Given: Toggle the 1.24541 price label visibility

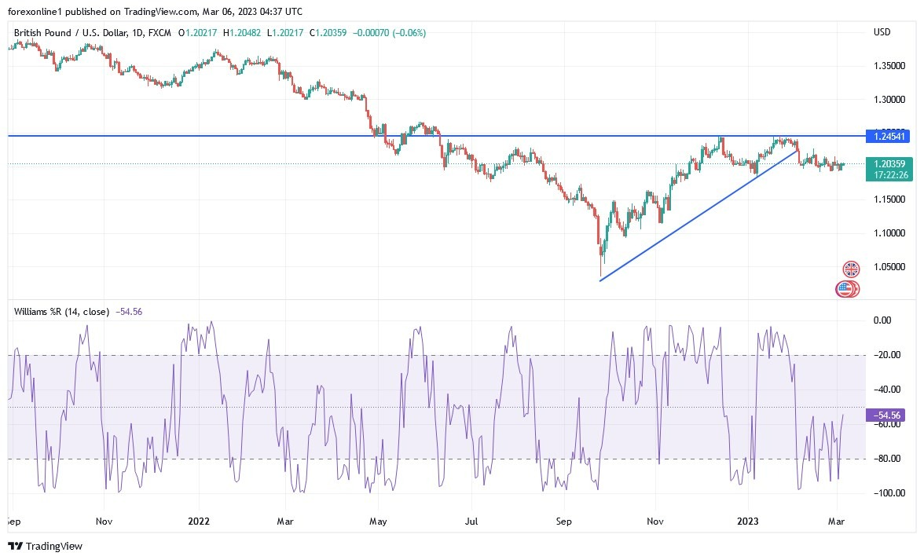Looking at the screenshot, I should click(x=891, y=135).
